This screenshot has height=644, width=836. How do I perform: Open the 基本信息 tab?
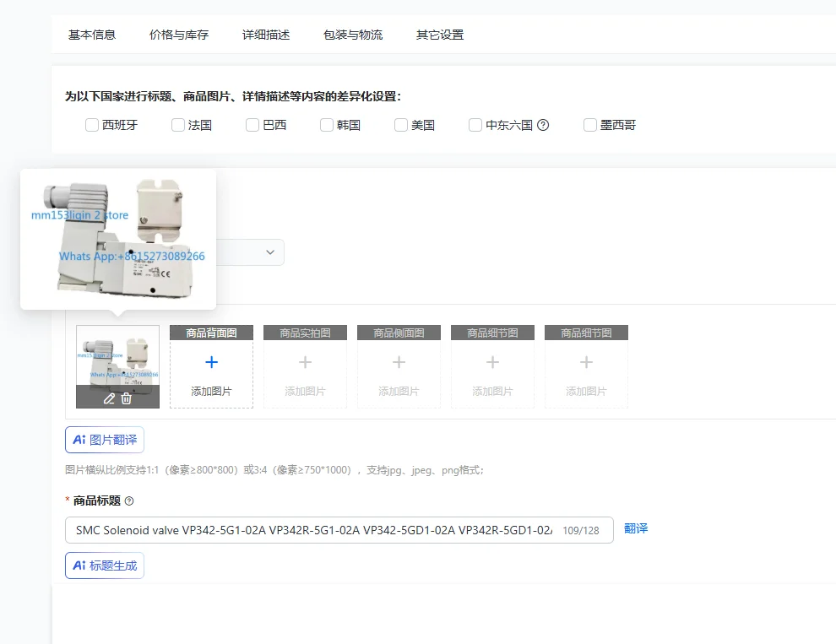92,35
